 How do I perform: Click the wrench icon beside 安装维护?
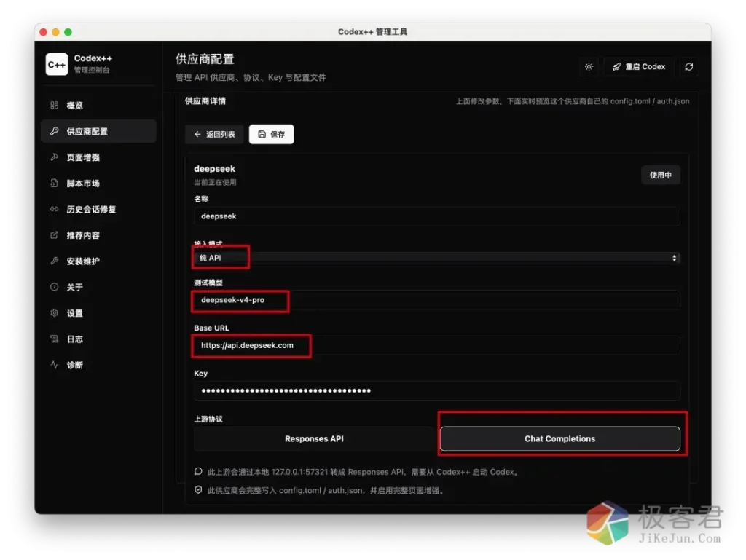coord(54,261)
